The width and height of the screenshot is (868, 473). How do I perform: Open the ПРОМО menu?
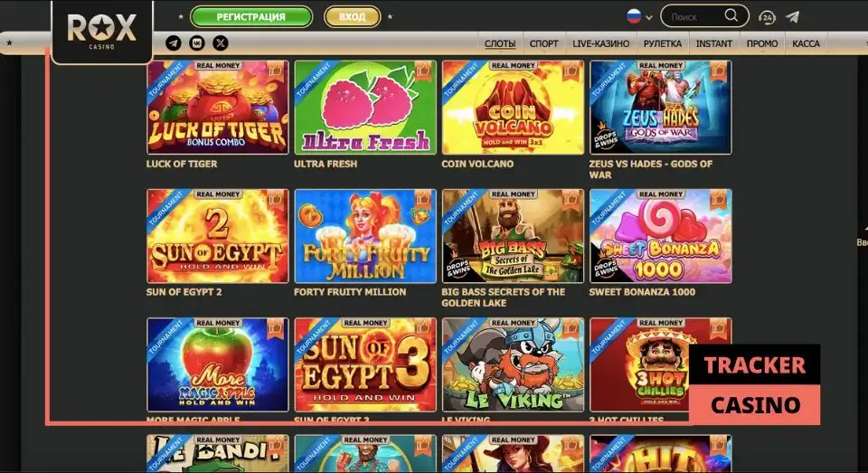tap(761, 43)
